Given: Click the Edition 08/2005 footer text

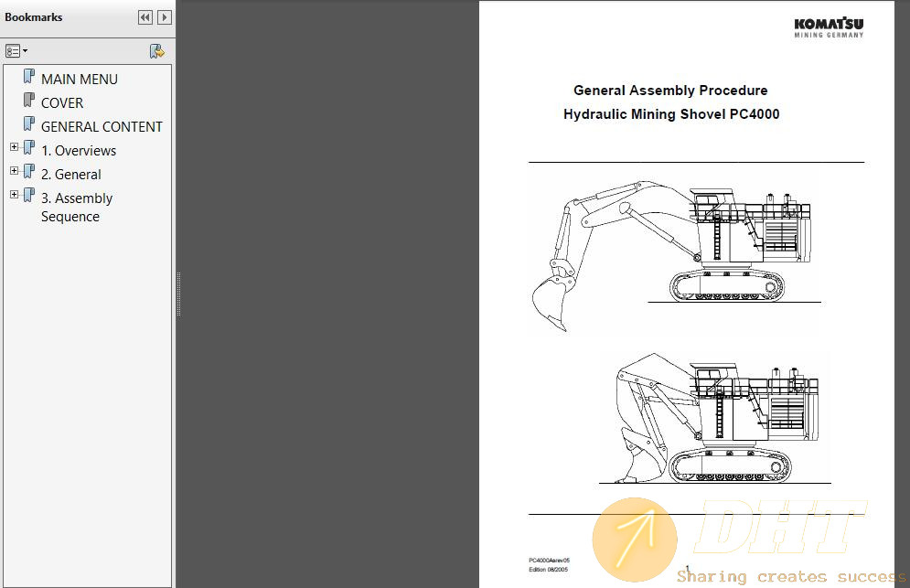Looking at the screenshot, I should pyautogui.click(x=549, y=570).
